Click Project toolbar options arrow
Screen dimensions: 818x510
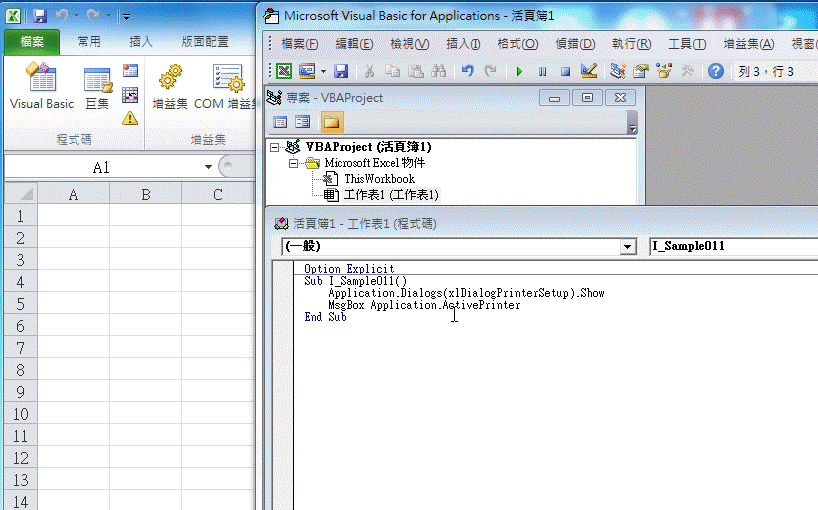tap(632, 123)
